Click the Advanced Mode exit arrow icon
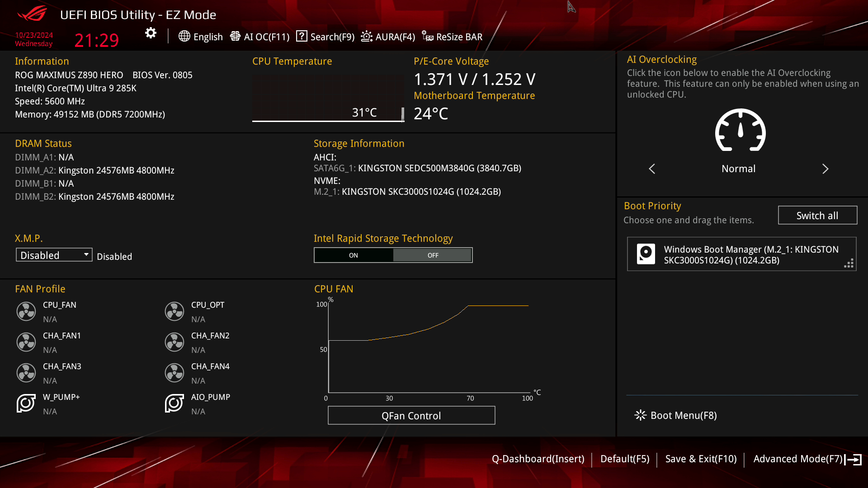Viewport: 868px width, 488px height. pos(853,460)
